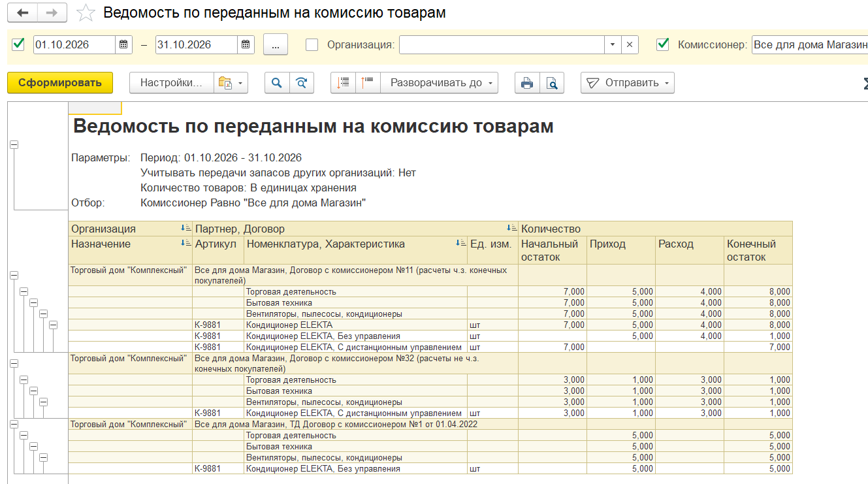This screenshot has height=484, width=868.
Task: Select the Приход column header
Action: [x=621, y=250]
